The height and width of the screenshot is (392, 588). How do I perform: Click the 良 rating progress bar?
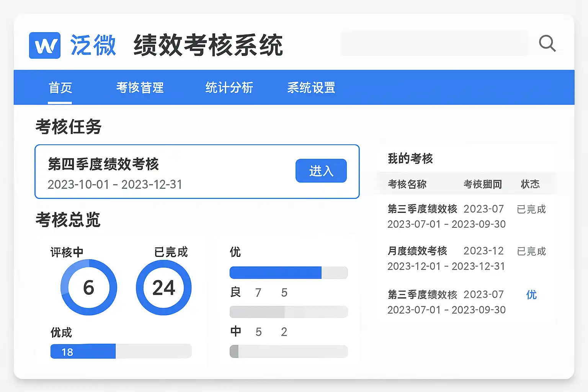[x=288, y=312]
